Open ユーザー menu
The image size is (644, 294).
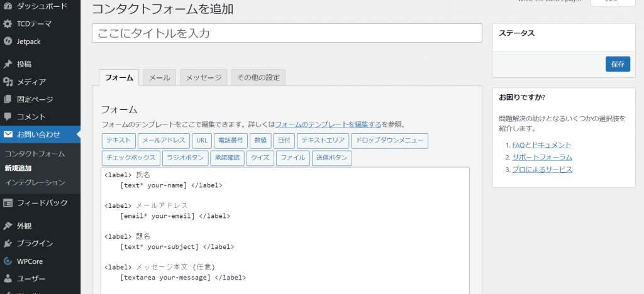pos(31,279)
